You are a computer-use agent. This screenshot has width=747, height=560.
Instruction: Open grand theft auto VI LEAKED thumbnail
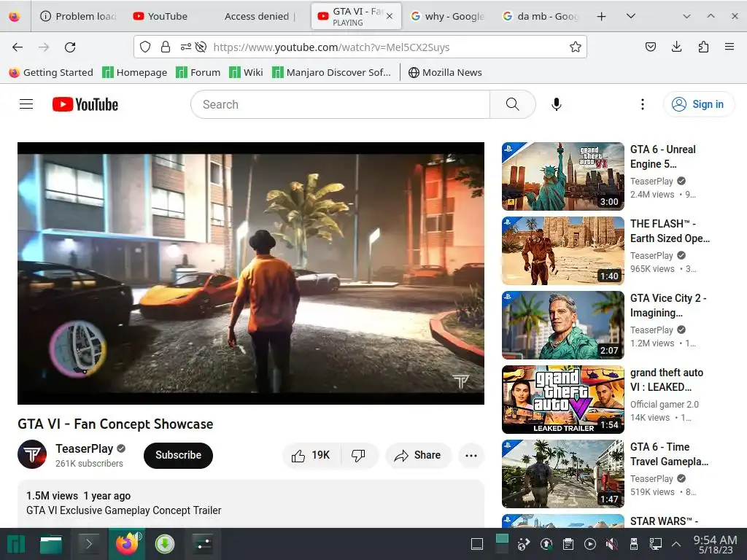562,399
